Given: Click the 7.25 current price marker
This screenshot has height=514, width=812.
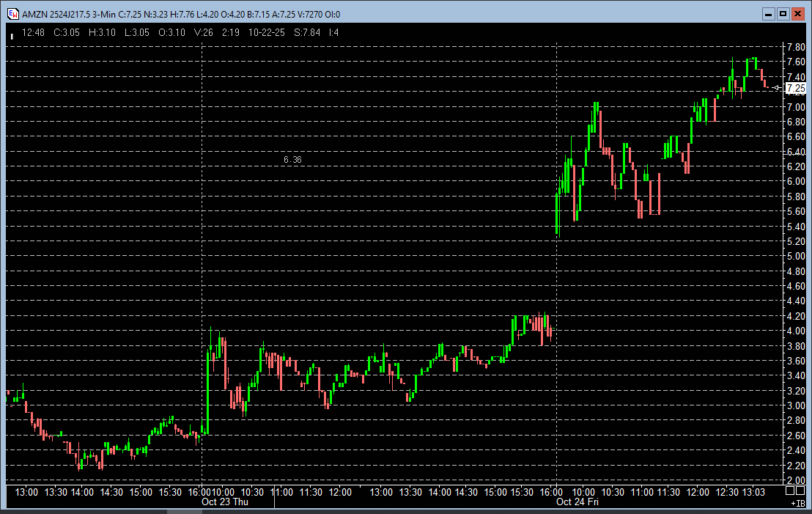Looking at the screenshot, I should (x=795, y=88).
